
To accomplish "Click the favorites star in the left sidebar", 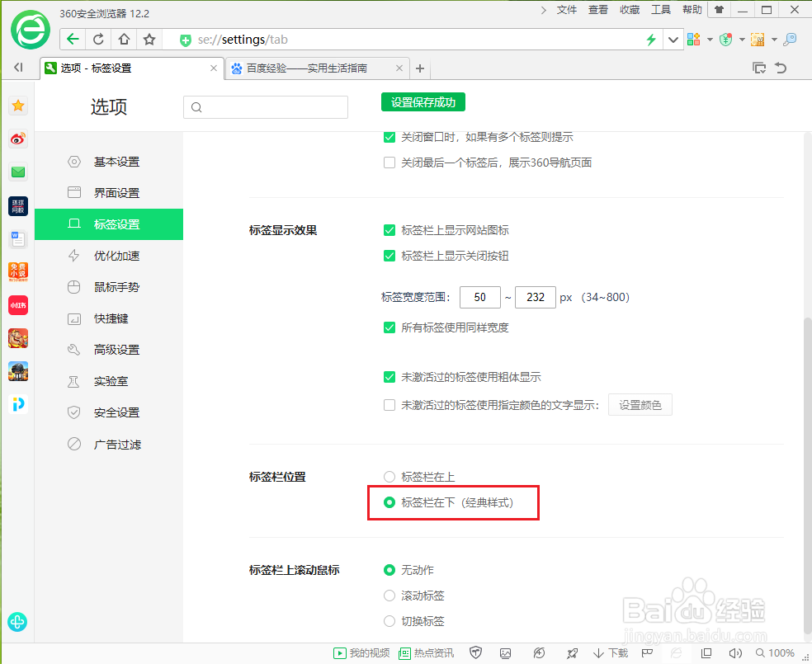I will [x=17, y=106].
